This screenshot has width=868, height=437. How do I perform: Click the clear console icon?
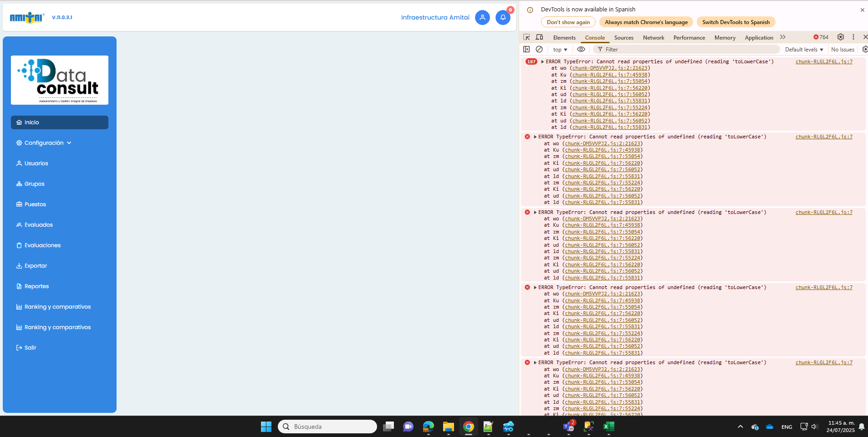539,49
